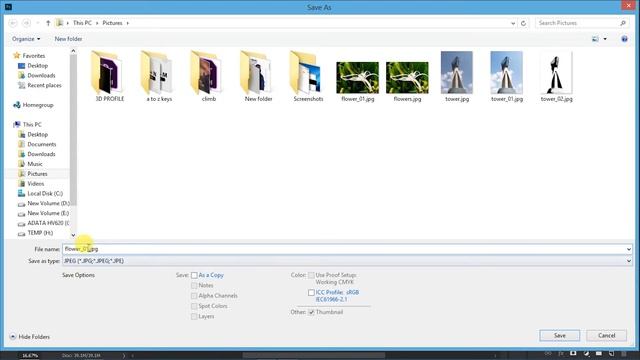Toggle the Thumbnail checkbox
Image resolution: width=640 pixels, height=360 pixels.
click(311, 312)
